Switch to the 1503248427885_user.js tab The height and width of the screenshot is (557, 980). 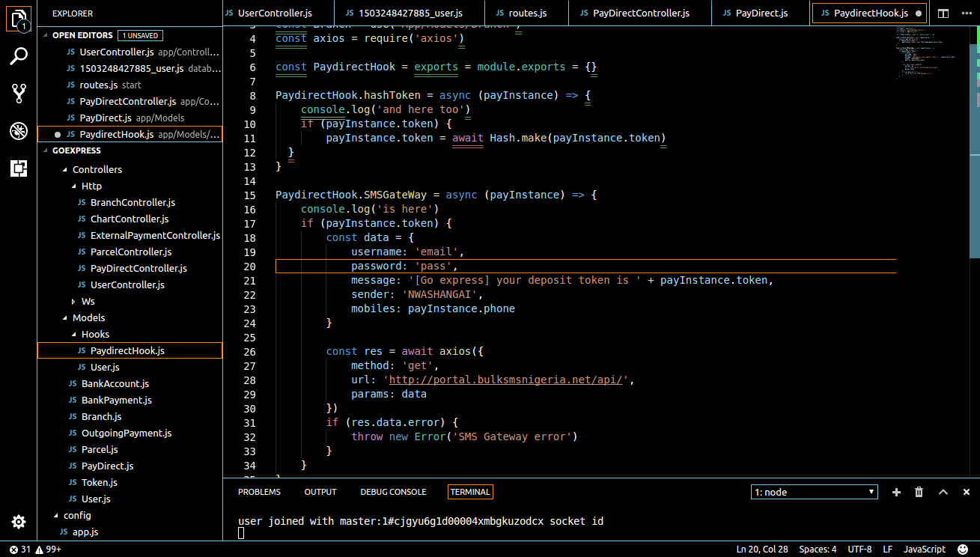(410, 13)
